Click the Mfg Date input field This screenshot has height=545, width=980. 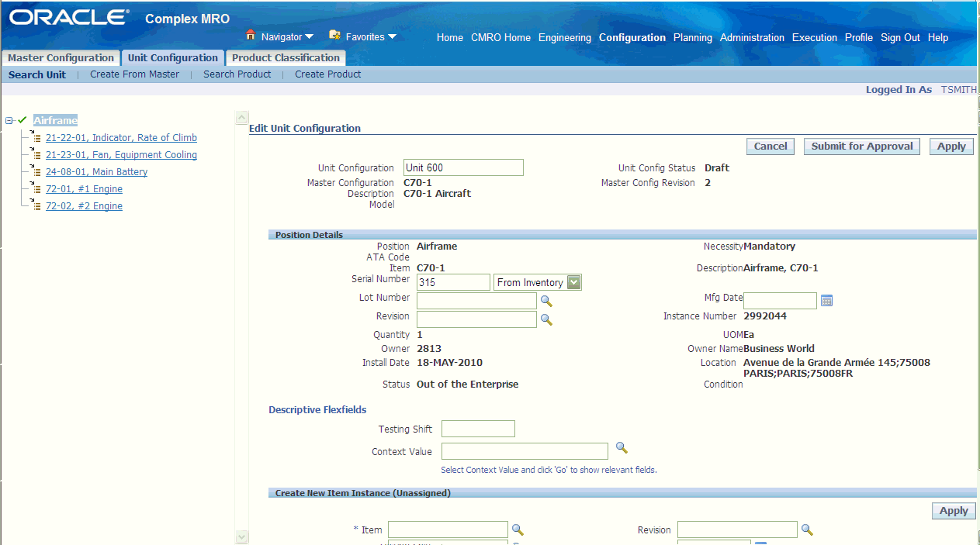[780, 301]
